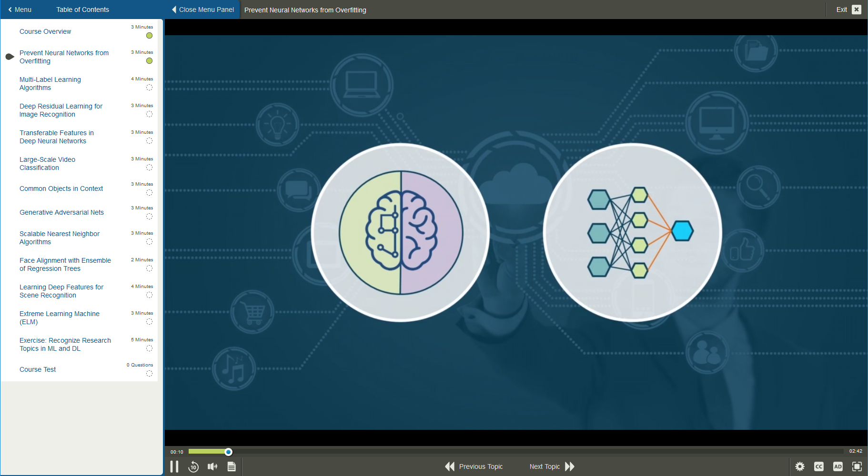The width and height of the screenshot is (868, 476).
Task: Select the Table of Contents tab
Action: click(x=82, y=10)
